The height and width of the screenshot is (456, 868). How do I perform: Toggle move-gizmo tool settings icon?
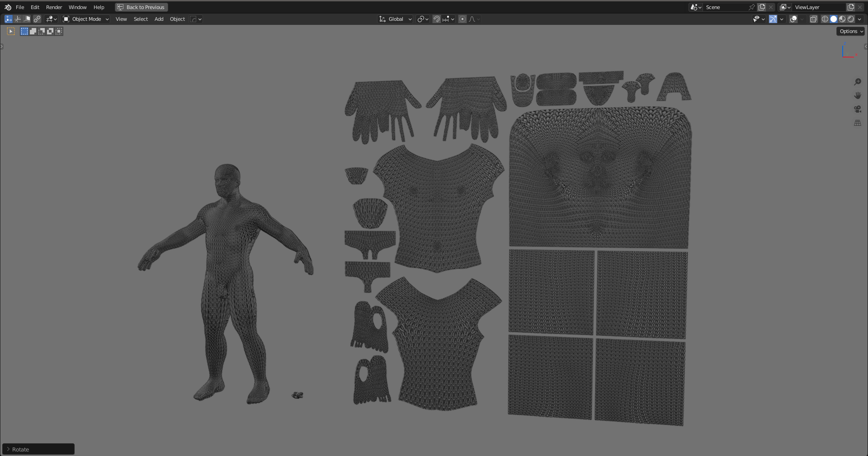click(x=8, y=19)
